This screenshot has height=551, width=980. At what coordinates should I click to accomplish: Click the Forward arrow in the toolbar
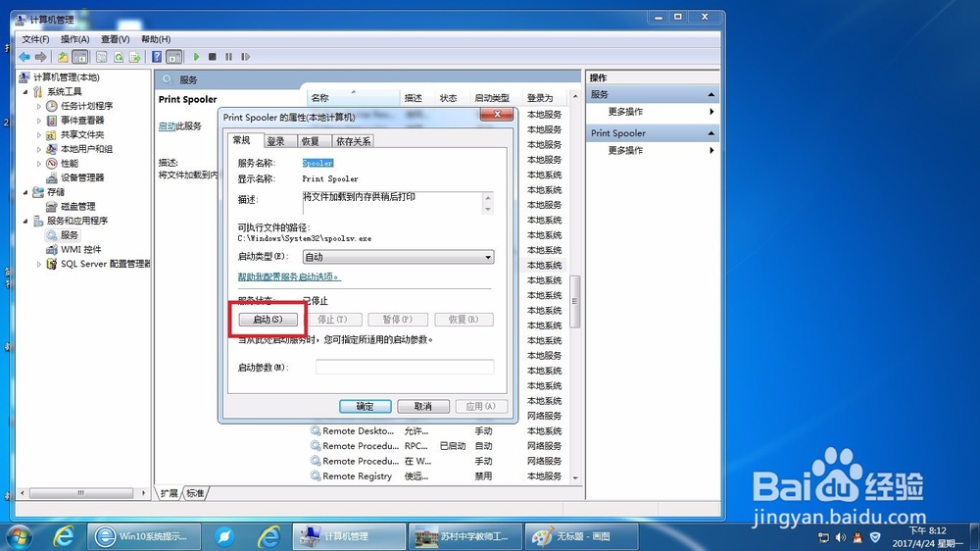click(40, 57)
